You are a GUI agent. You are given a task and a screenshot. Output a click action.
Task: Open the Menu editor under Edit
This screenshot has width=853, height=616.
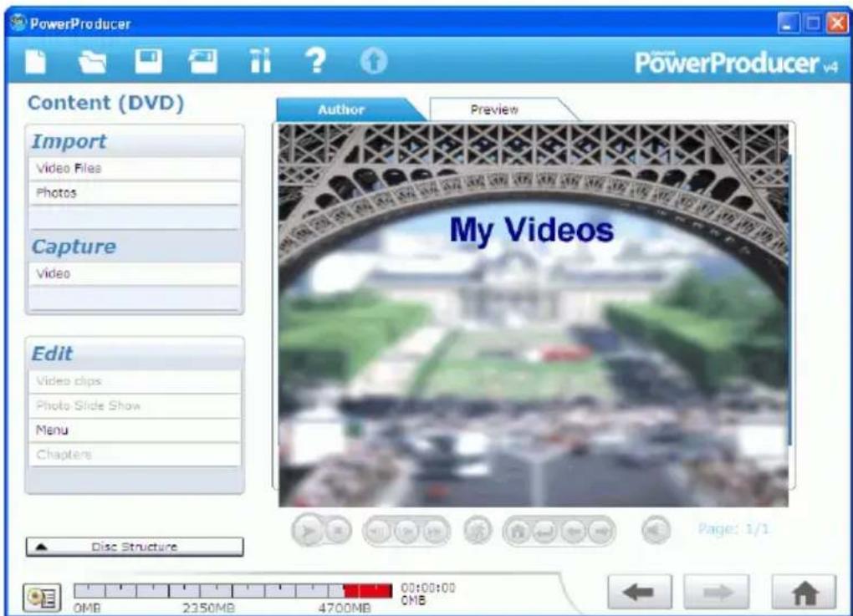coord(135,430)
